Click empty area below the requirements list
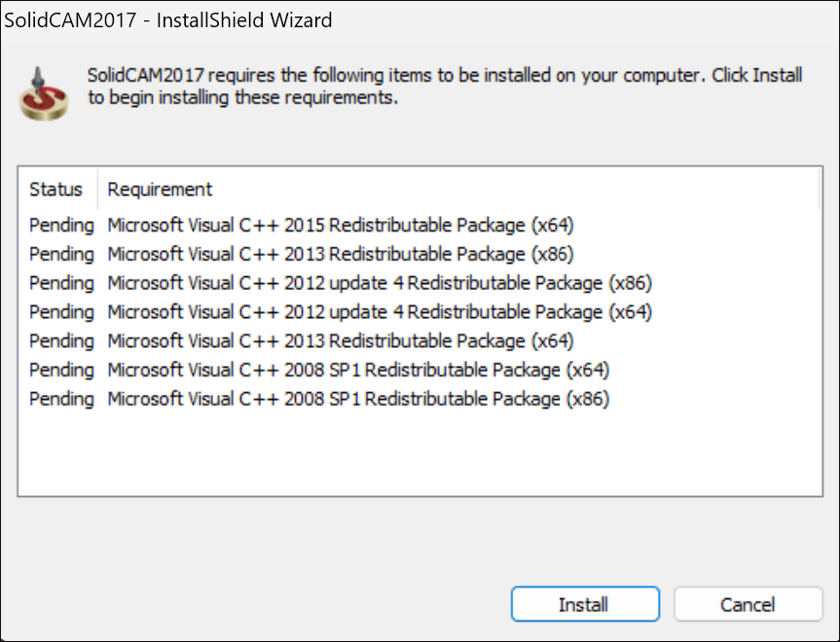The width and height of the screenshot is (840, 642). pos(420,452)
